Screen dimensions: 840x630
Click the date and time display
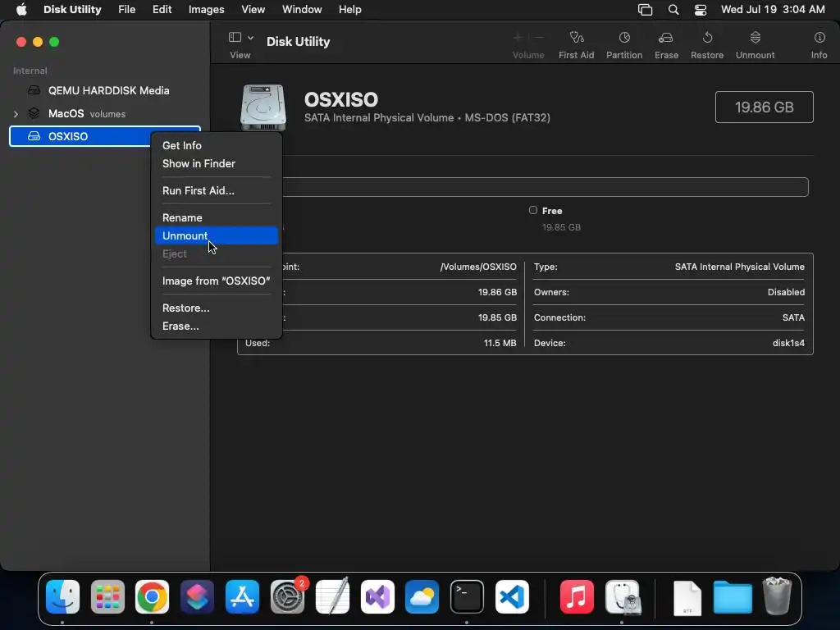(773, 10)
